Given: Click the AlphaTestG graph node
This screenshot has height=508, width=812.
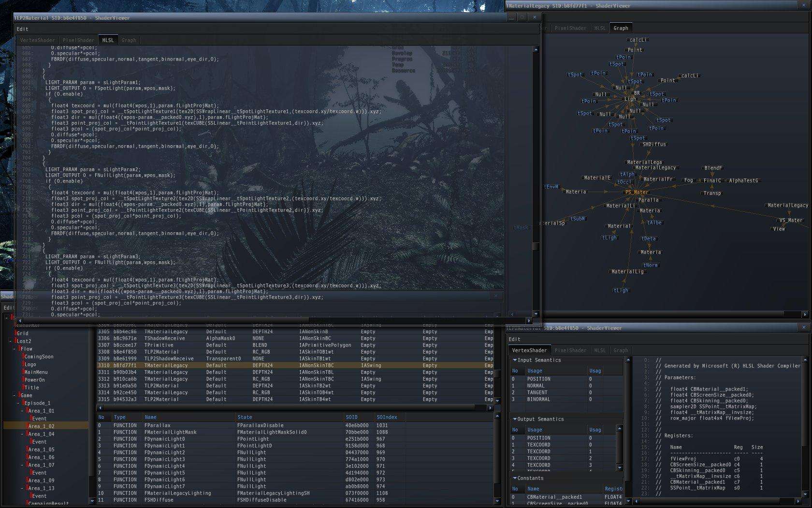Looking at the screenshot, I should (x=743, y=180).
